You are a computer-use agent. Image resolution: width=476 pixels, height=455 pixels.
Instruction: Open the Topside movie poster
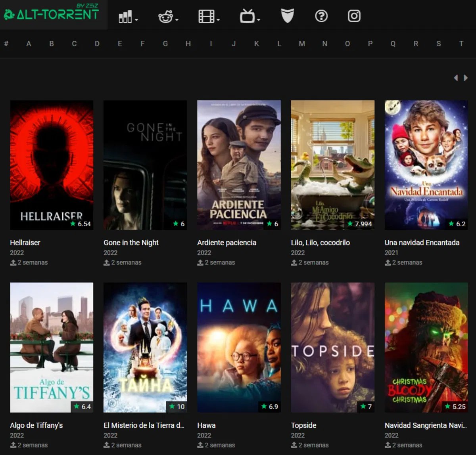click(333, 348)
